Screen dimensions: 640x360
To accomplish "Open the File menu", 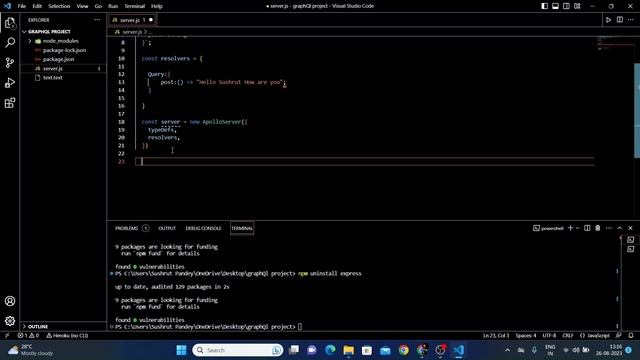I will point(22,6).
